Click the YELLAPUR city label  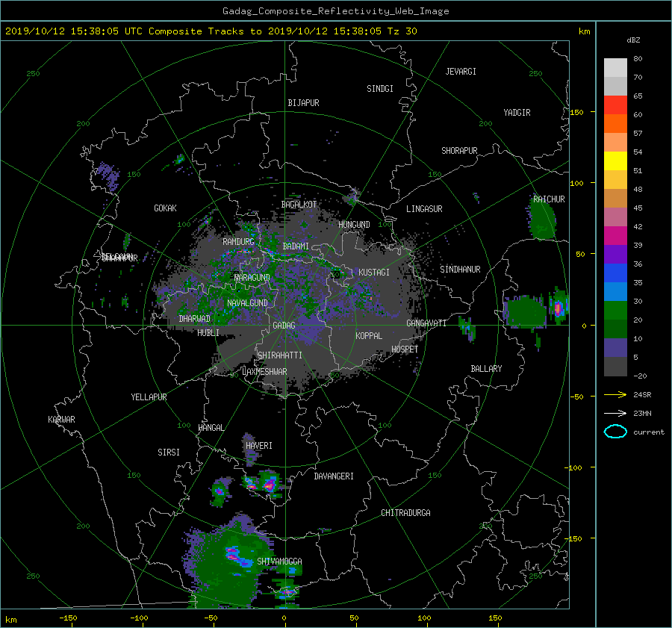tap(149, 397)
